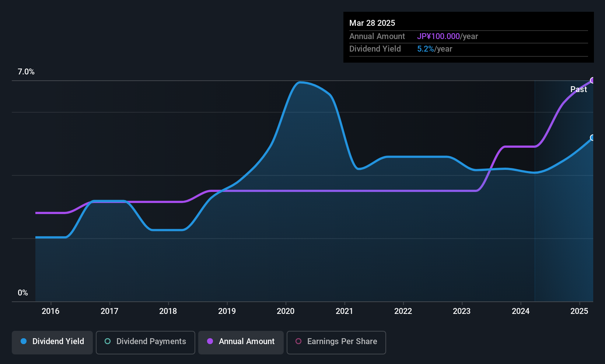Click the Past label on chart
The width and height of the screenshot is (605, 364).
[x=578, y=89]
